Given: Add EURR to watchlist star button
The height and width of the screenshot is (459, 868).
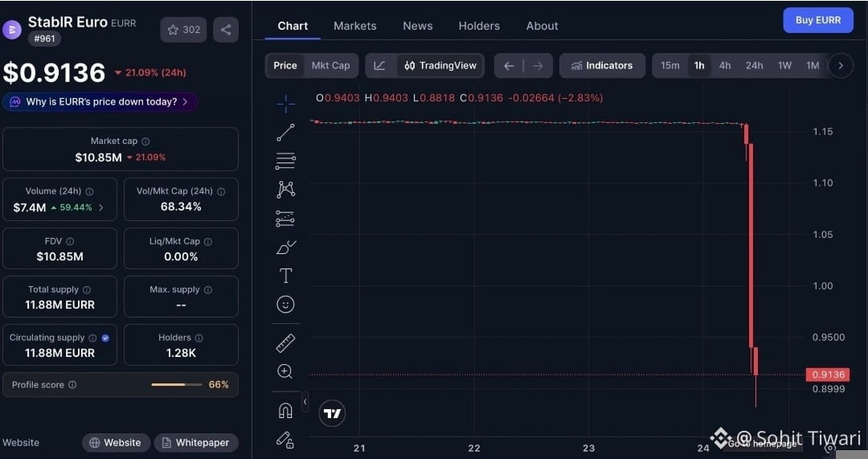Looking at the screenshot, I should pyautogui.click(x=184, y=30).
